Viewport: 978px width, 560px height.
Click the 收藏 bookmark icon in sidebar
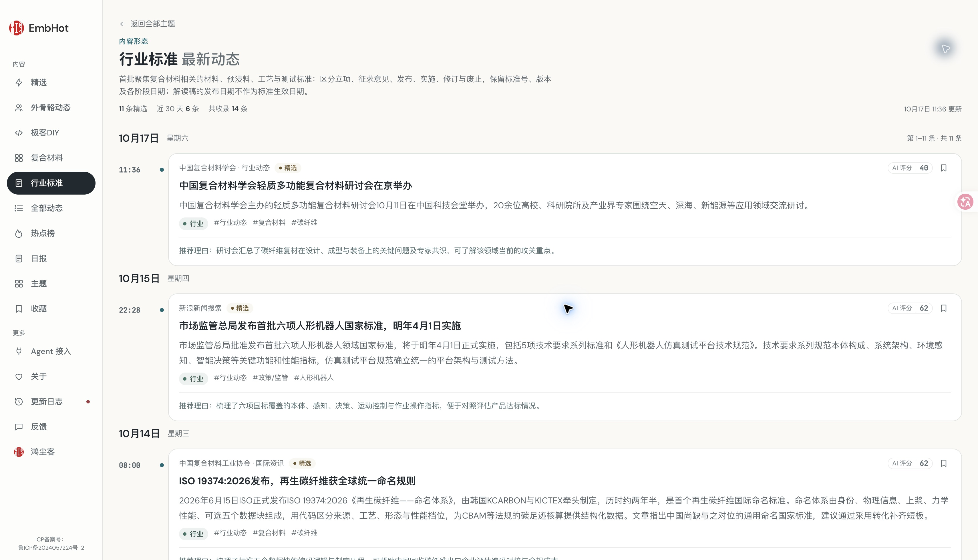pos(19,309)
